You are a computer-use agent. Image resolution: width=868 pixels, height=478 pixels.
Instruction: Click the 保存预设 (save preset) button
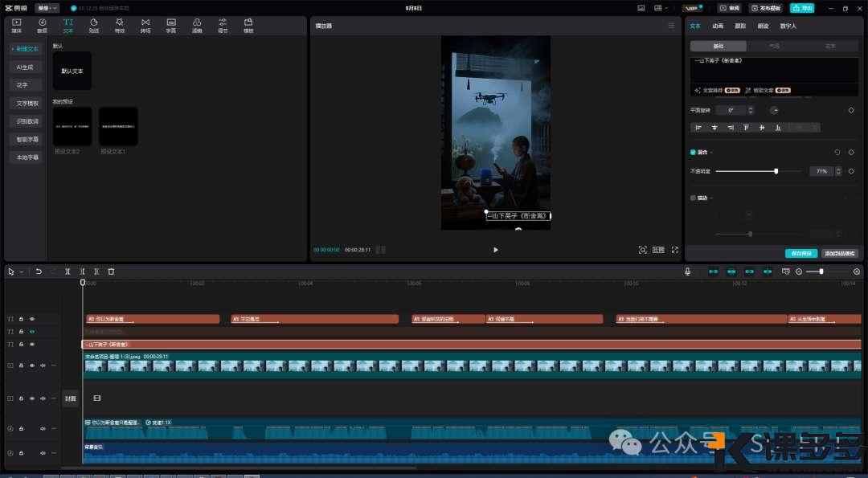click(x=800, y=253)
